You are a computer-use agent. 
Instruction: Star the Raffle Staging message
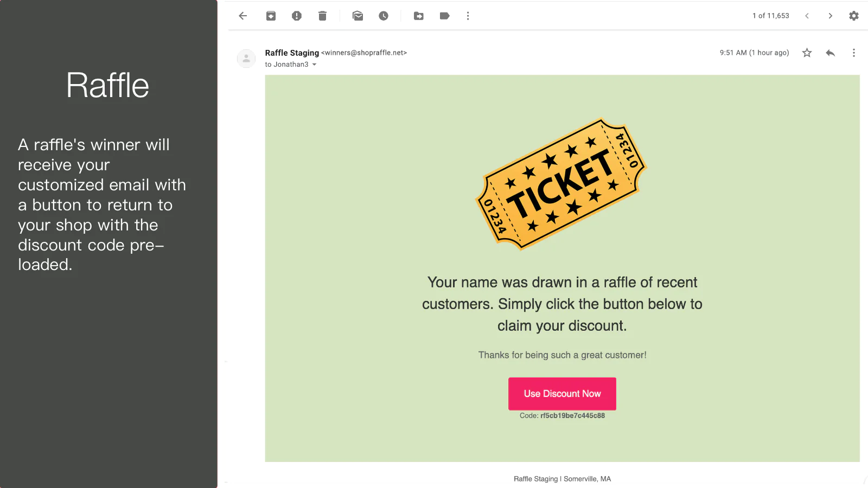[807, 53]
